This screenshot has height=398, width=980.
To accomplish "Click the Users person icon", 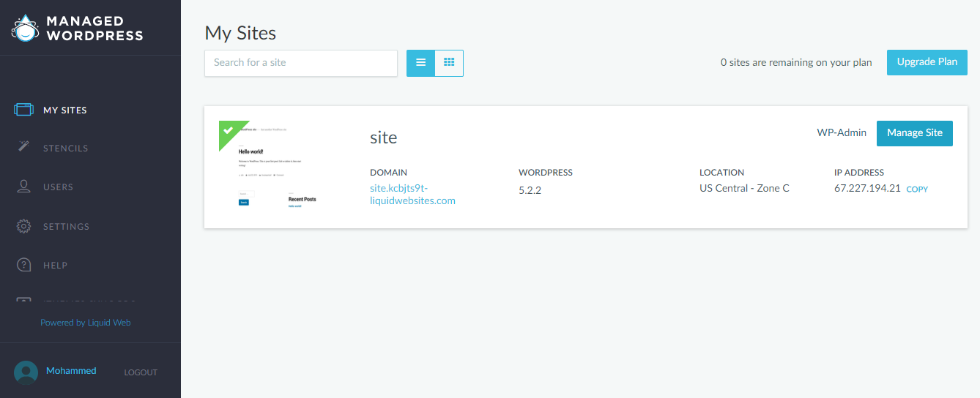I will (23, 187).
